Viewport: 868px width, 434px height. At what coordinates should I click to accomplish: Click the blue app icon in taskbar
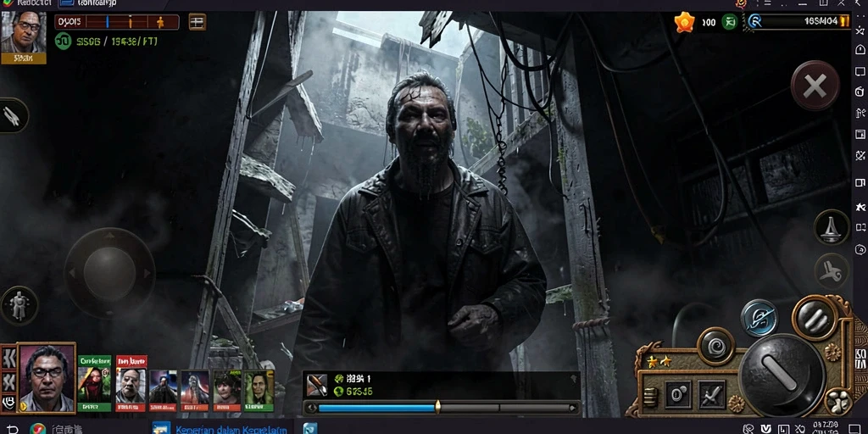[310, 429]
